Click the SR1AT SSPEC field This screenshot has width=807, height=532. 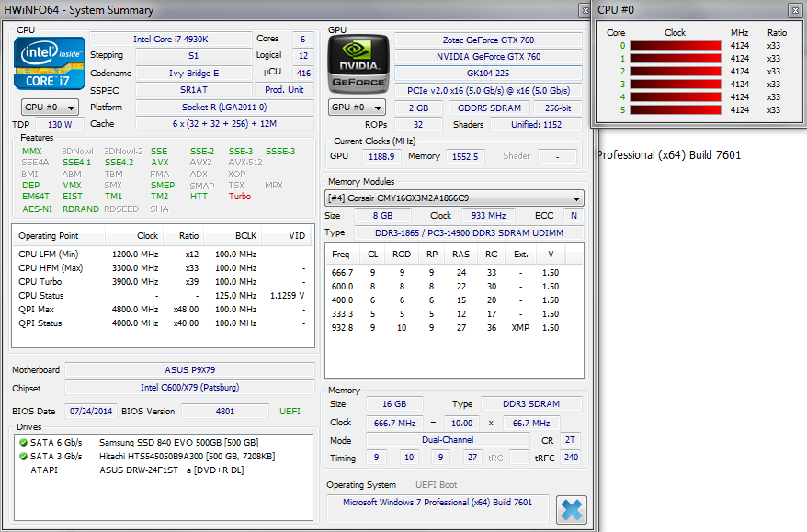click(x=194, y=90)
